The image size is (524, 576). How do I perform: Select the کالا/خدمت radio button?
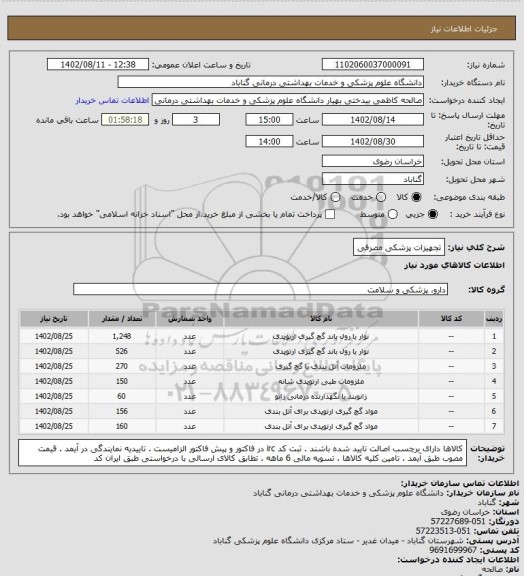335,197
